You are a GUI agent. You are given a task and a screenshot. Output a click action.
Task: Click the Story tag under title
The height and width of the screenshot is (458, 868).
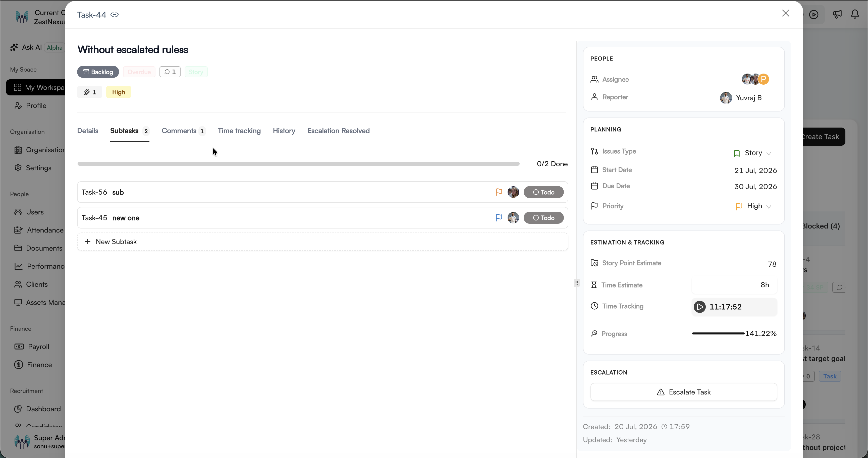196,72
